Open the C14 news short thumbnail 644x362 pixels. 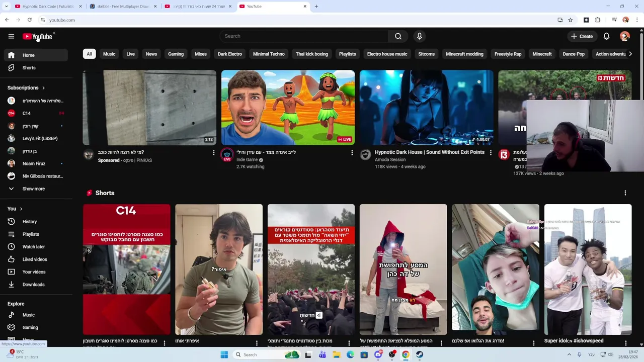[x=127, y=269]
